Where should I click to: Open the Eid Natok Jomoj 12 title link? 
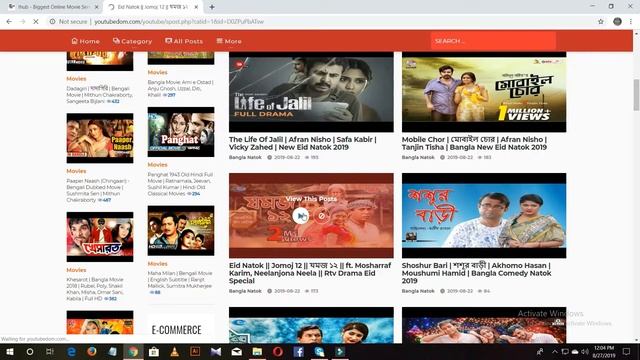point(310,273)
